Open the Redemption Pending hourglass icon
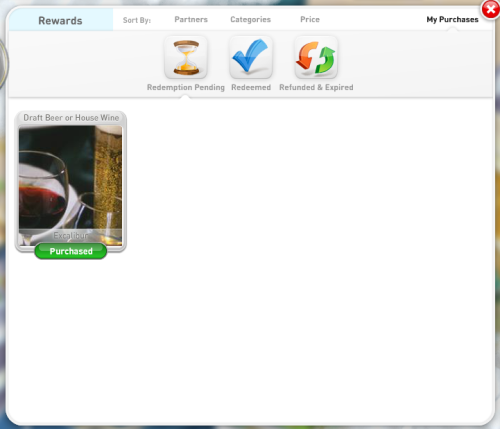Image resolution: width=500 pixels, height=429 pixels. [186, 57]
